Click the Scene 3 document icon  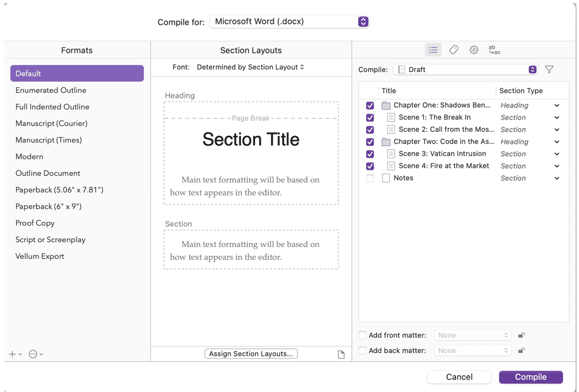pos(391,154)
